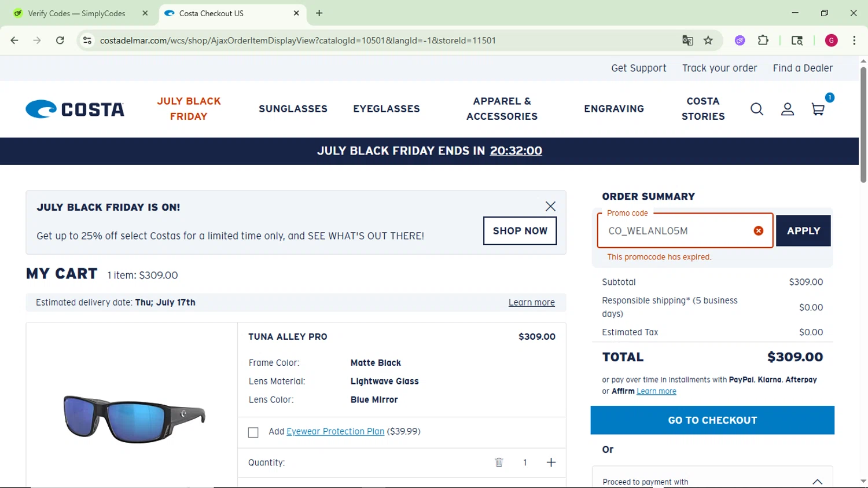Click the Thu; July 17th delivery date
This screenshot has width=868, height=488.
165,303
